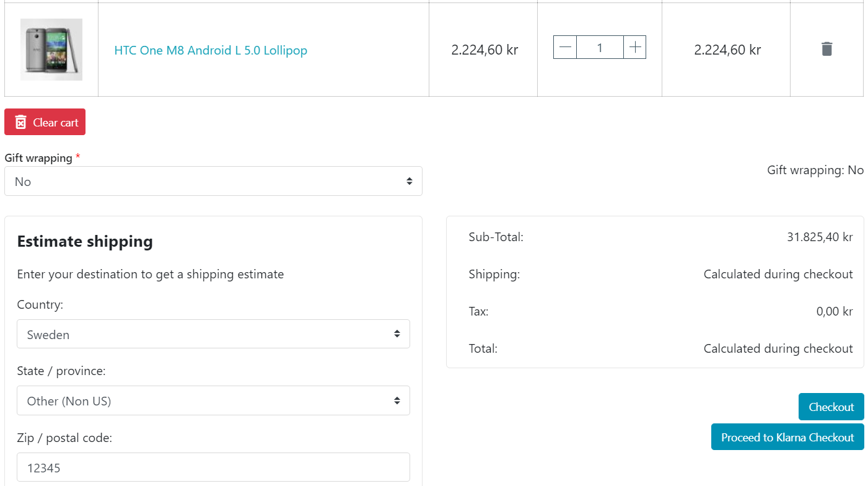Screen dimensions: 868x486
Task: Click the 'Country:' label
Action: 40,304
